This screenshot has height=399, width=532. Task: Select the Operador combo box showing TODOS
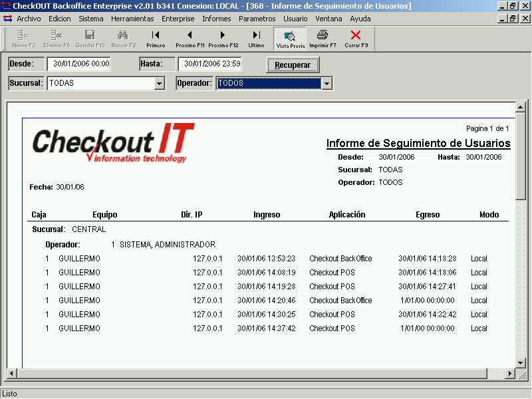click(274, 83)
